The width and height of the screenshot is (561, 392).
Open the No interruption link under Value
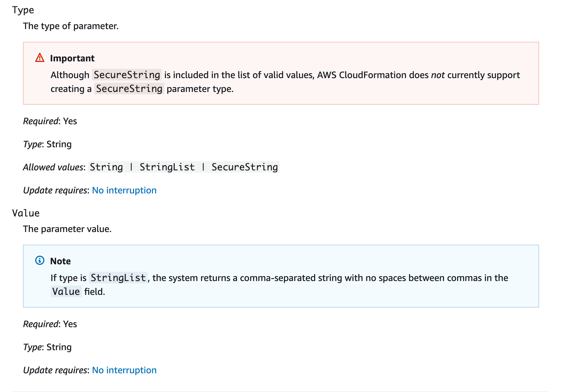click(124, 370)
